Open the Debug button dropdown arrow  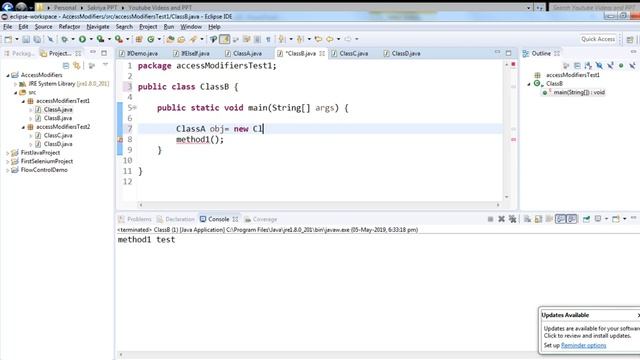pyautogui.click(x=73, y=39)
